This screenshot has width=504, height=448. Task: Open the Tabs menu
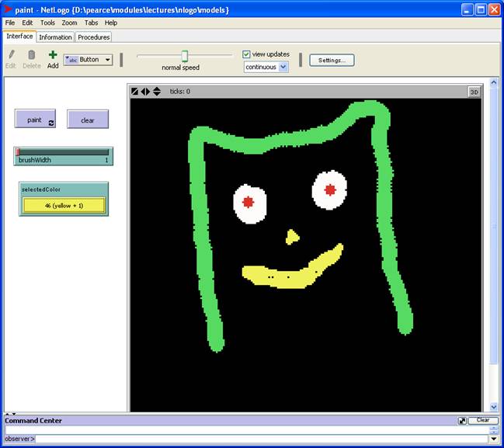(x=91, y=23)
